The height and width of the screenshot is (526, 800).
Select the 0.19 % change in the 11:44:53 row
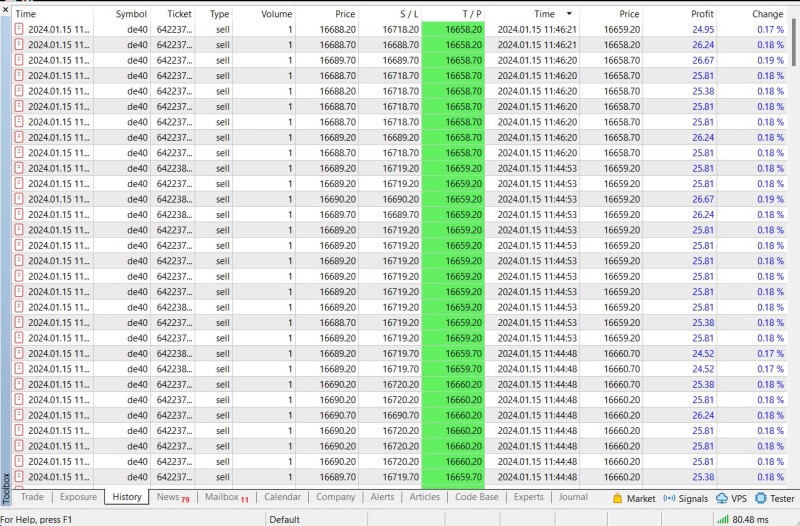click(770, 199)
